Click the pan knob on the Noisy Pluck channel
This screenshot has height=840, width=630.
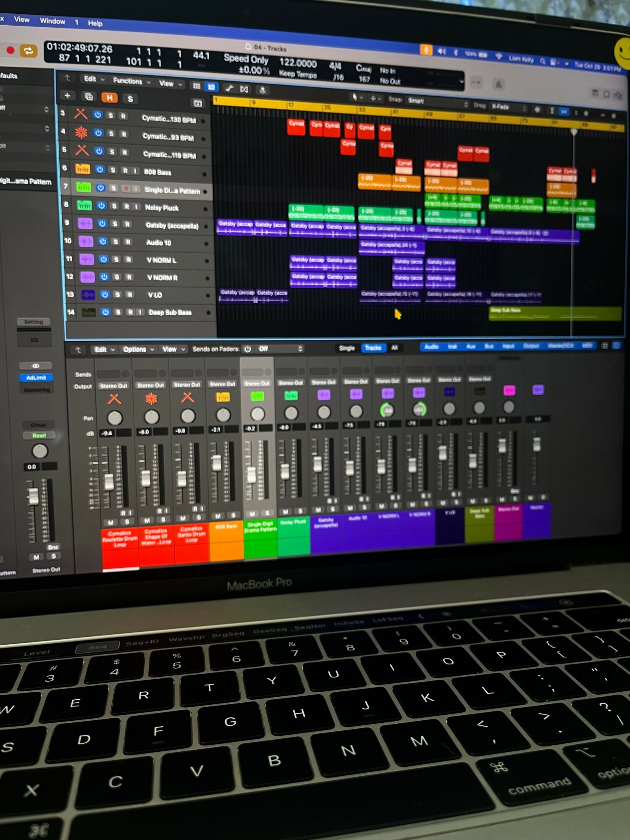tap(291, 413)
